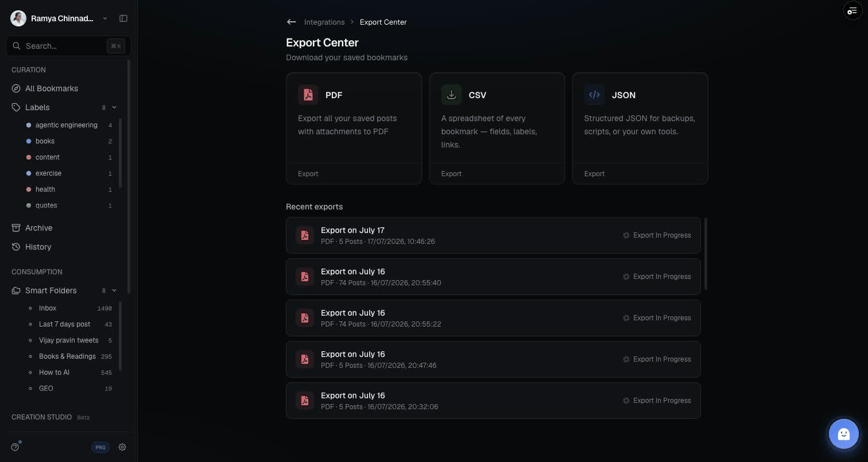The image size is (868, 462).
Task: Open the Export on July 17 row
Action: [x=493, y=235]
